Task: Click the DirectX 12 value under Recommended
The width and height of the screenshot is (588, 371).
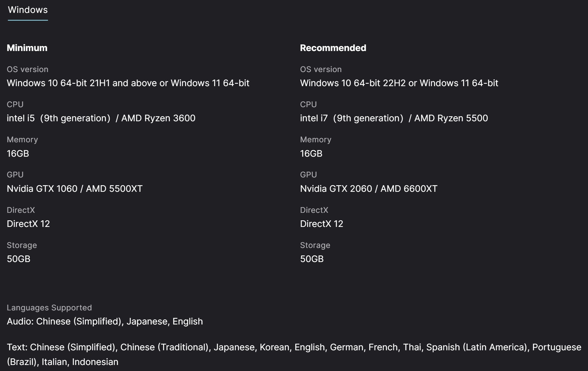Action: click(321, 224)
